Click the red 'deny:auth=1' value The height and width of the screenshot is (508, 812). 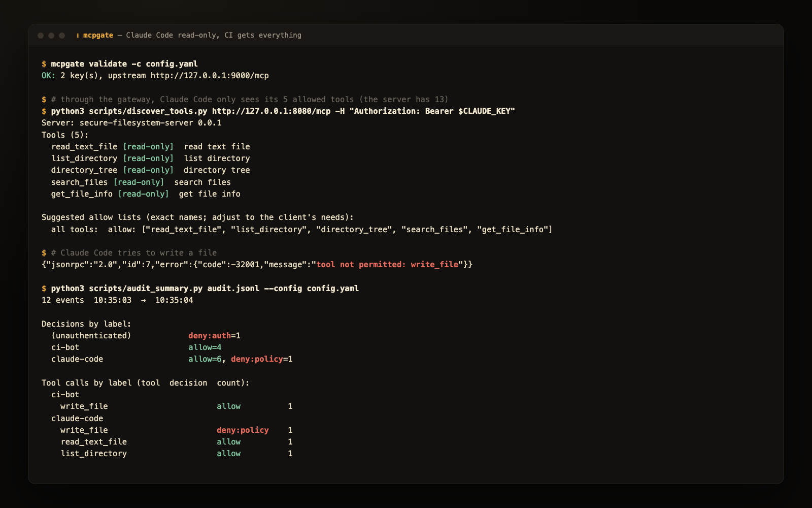tap(214, 336)
